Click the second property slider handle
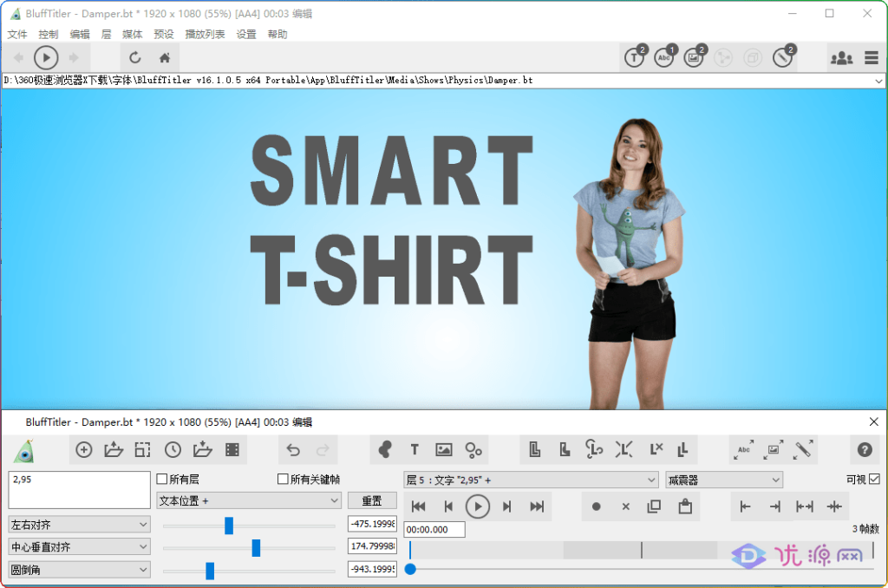This screenshot has width=888, height=588. (256, 548)
